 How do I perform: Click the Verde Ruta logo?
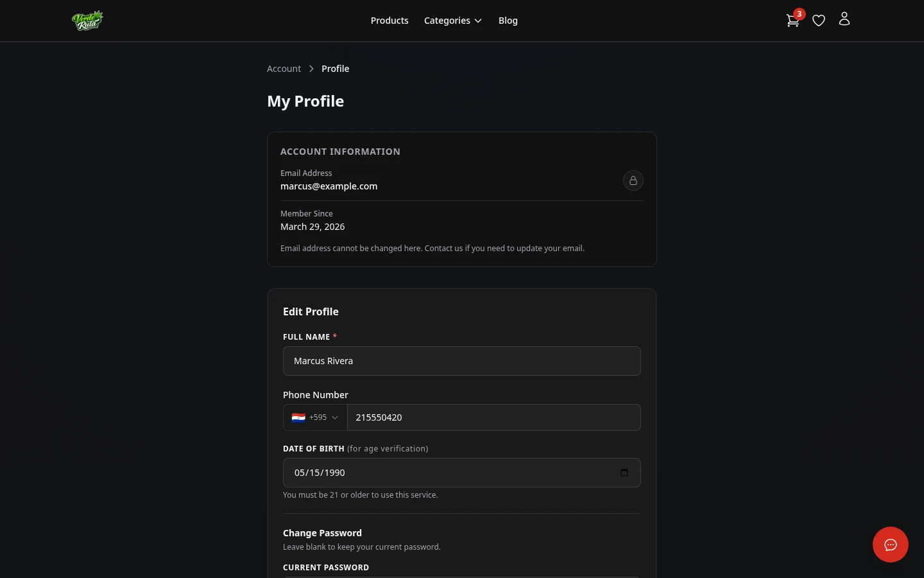coord(87,20)
